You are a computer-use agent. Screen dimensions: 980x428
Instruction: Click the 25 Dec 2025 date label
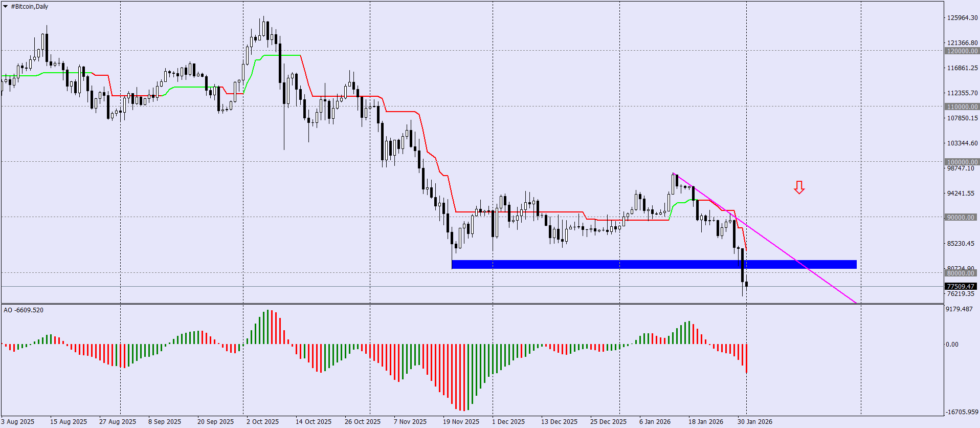(609, 422)
